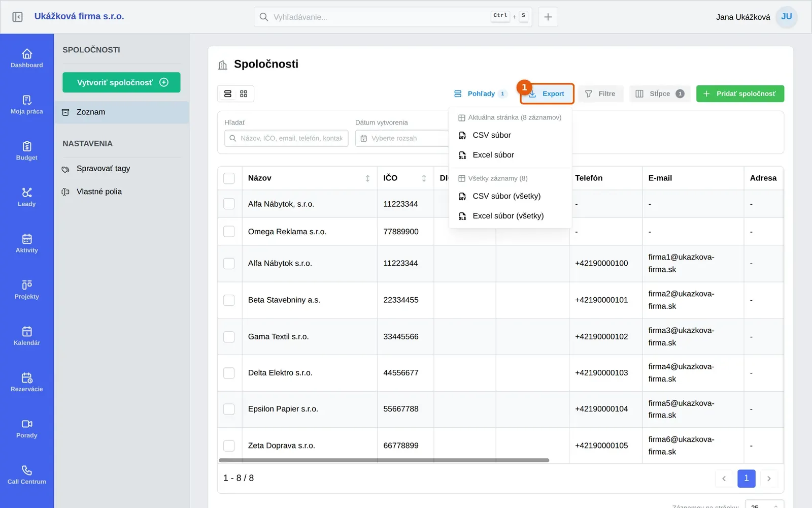Click the Vytvoriť spoločnosť green button

click(121, 82)
